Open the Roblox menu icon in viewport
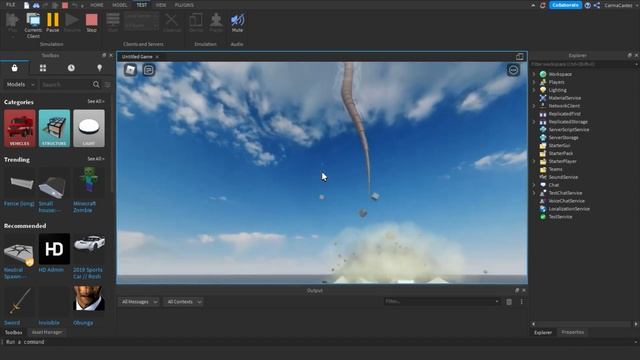This screenshot has width=640, height=360. [x=130, y=70]
